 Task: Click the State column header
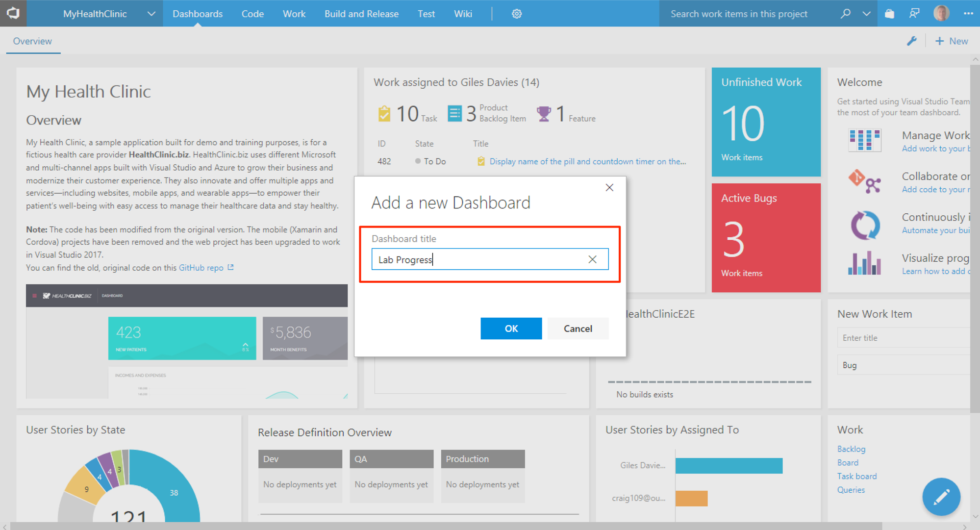pyautogui.click(x=424, y=144)
